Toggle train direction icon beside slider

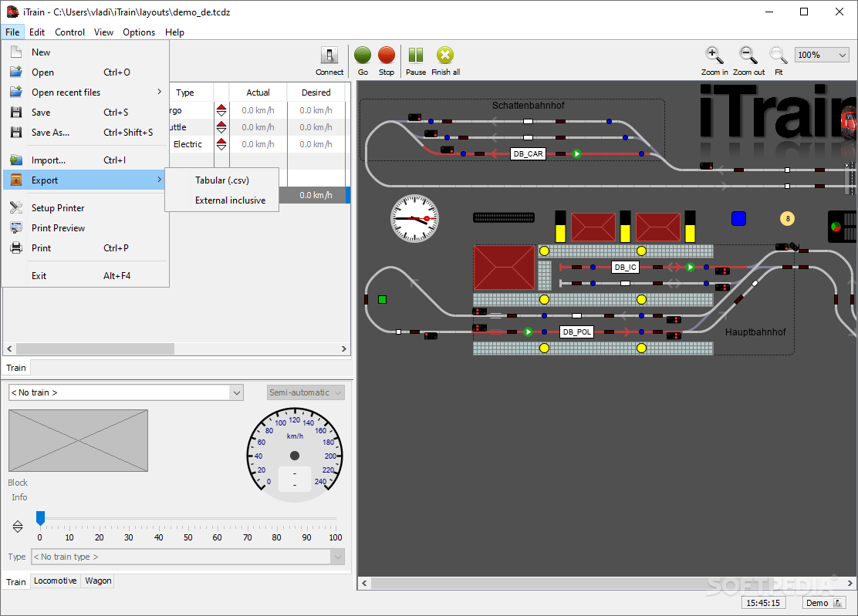click(18, 527)
